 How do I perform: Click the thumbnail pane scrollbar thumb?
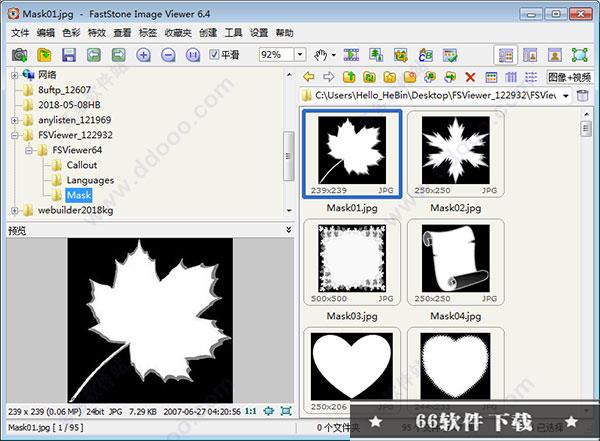(x=586, y=128)
